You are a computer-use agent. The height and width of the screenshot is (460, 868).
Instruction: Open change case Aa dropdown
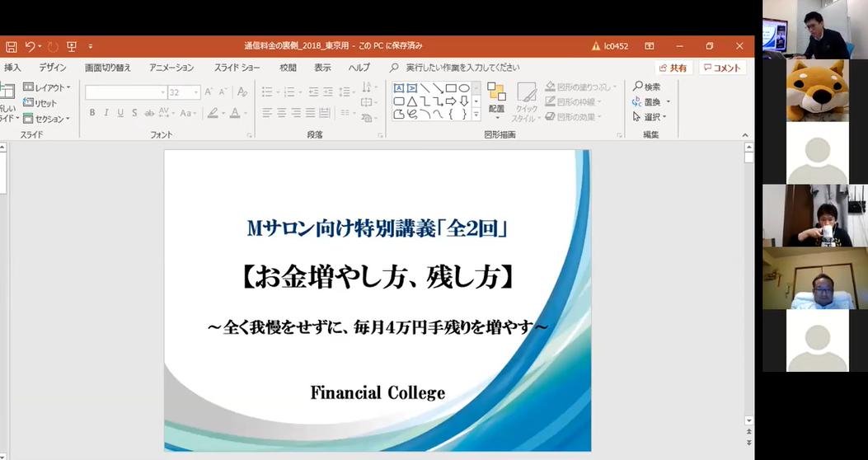coord(188,113)
